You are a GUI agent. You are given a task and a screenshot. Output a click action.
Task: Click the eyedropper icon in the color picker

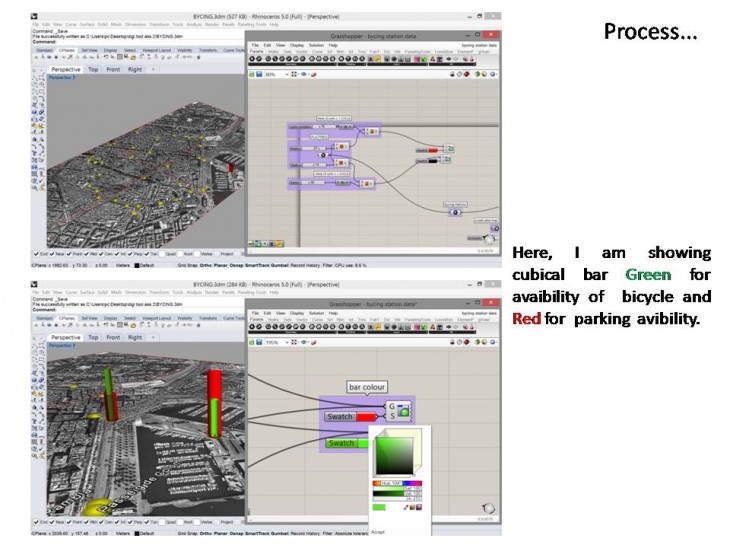pyautogui.click(x=407, y=507)
